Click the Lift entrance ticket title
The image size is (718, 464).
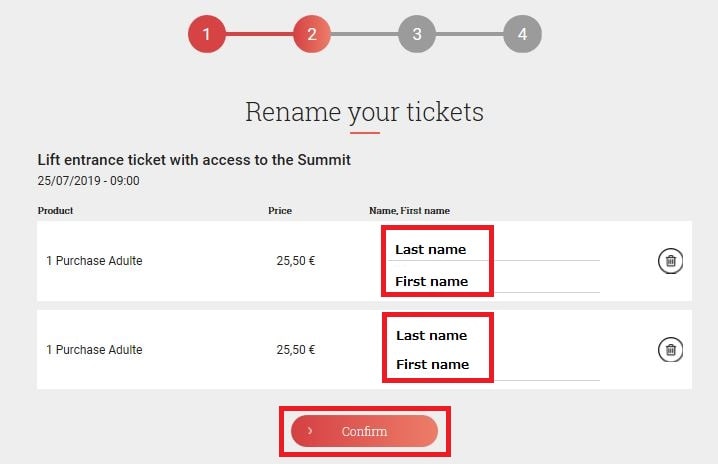click(194, 160)
